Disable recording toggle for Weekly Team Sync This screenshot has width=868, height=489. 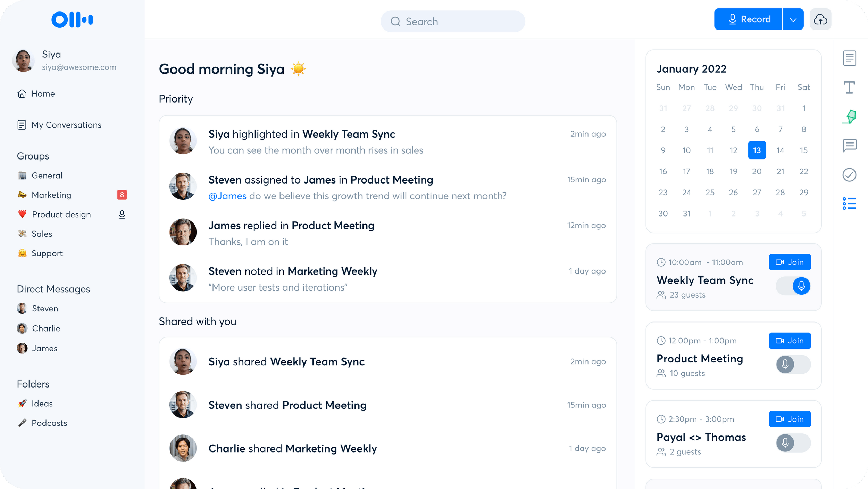(x=793, y=286)
